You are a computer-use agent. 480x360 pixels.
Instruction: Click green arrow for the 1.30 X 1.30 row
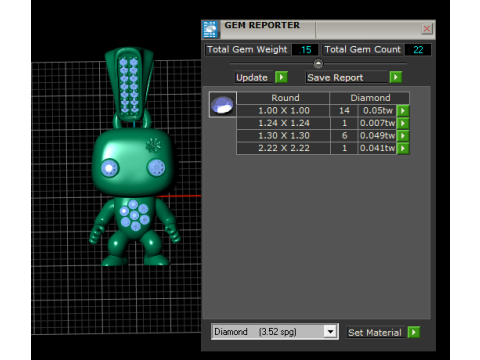(x=403, y=136)
